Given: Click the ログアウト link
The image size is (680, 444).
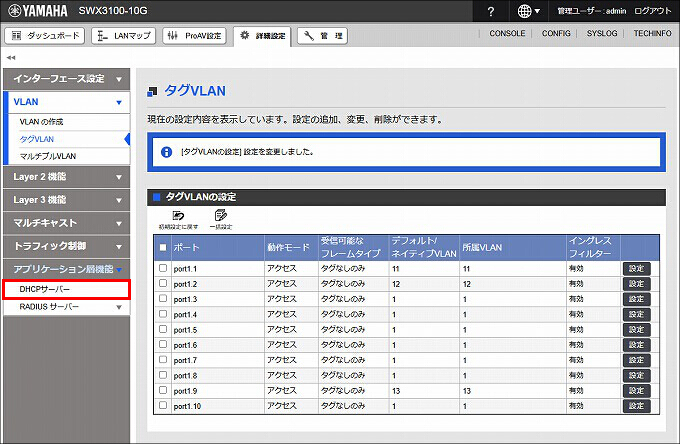Looking at the screenshot, I should click(652, 11).
